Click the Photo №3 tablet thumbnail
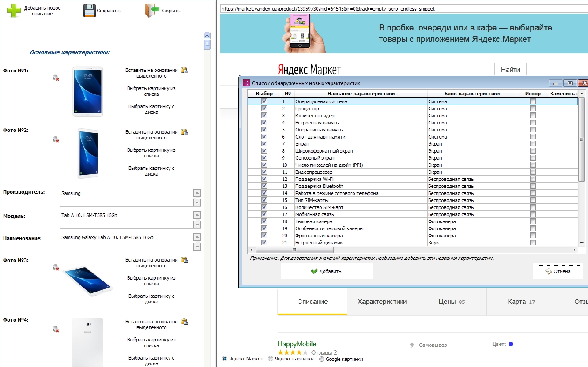 tap(88, 281)
